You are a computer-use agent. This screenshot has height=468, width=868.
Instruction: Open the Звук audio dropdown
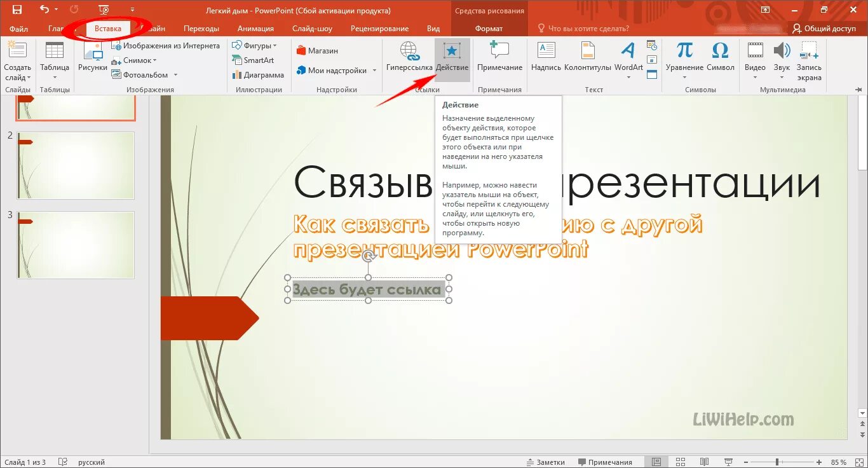pos(782,61)
